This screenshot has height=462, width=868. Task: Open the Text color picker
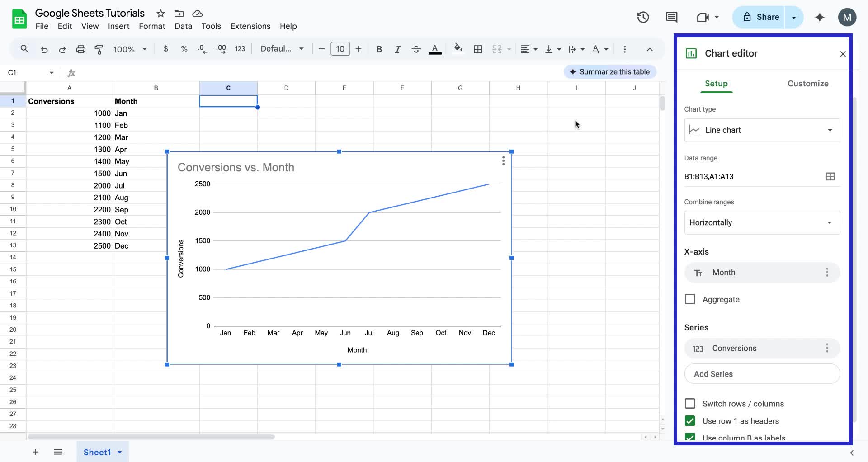pyautogui.click(x=434, y=49)
